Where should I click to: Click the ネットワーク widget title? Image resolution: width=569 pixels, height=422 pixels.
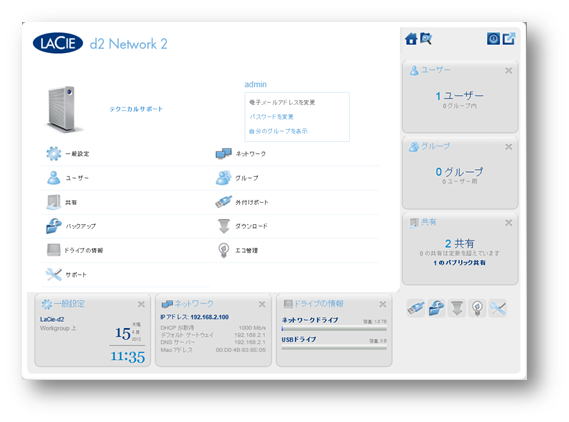point(194,303)
